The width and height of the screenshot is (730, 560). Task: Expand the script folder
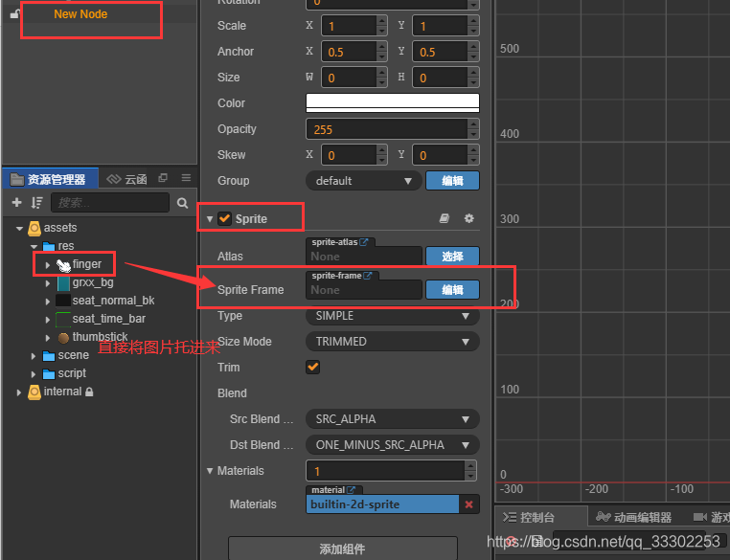(34, 374)
